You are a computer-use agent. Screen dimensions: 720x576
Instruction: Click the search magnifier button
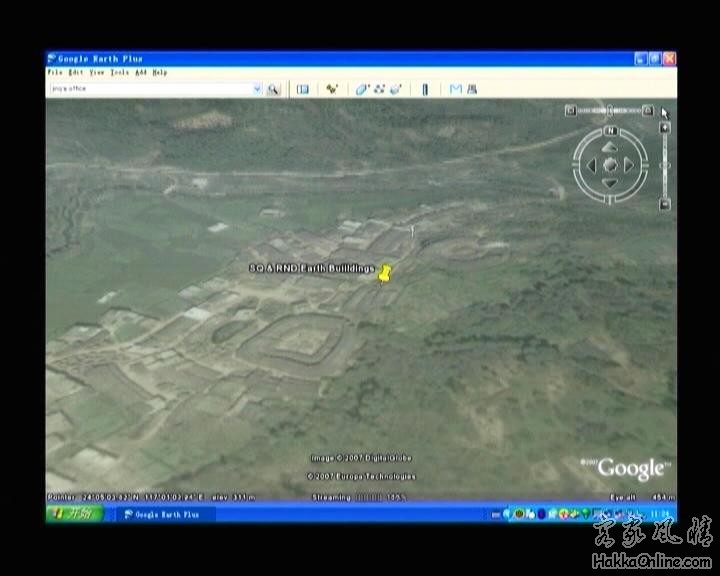[x=273, y=89]
